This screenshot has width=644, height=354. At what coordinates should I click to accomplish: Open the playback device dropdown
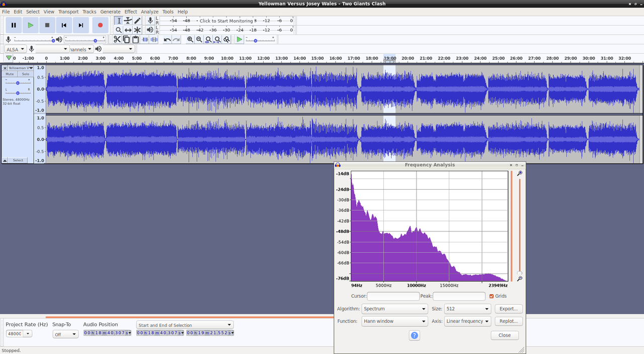pyautogui.click(x=119, y=49)
